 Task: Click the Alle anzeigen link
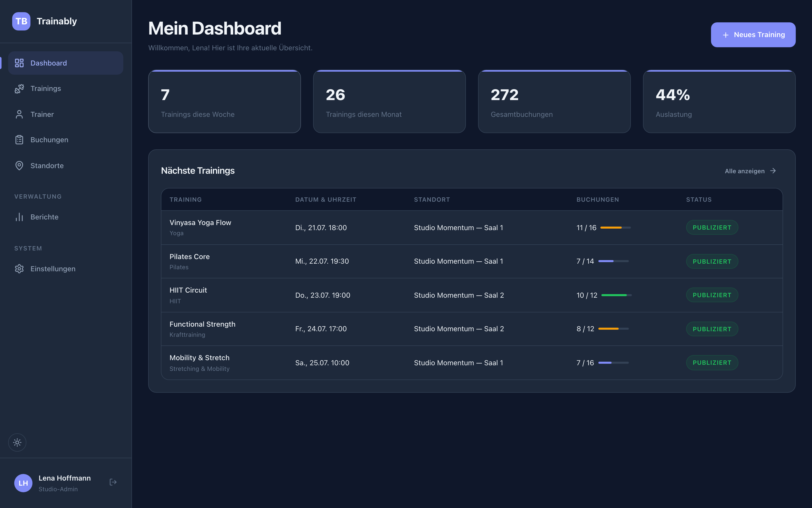pyautogui.click(x=750, y=171)
